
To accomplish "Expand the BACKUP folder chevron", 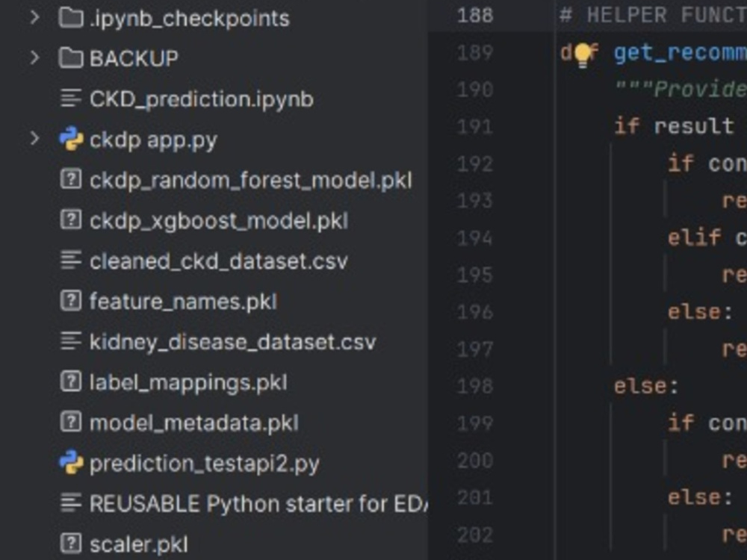I will [x=34, y=58].
